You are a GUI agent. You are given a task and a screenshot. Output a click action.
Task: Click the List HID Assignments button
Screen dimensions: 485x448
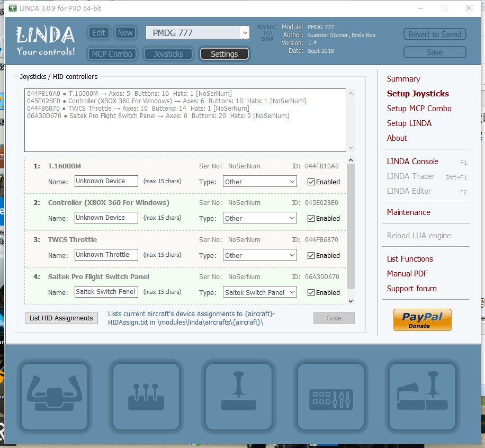(x=61, y=318)
